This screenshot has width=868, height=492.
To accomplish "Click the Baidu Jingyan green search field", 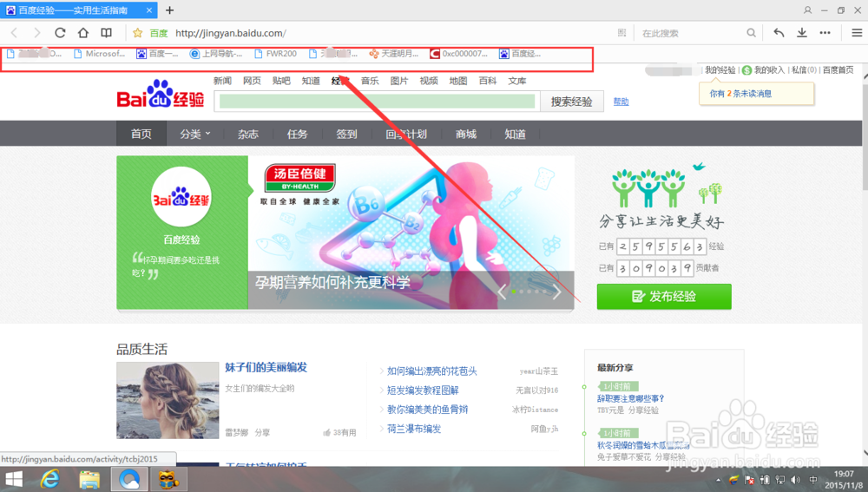I will 377,102.
